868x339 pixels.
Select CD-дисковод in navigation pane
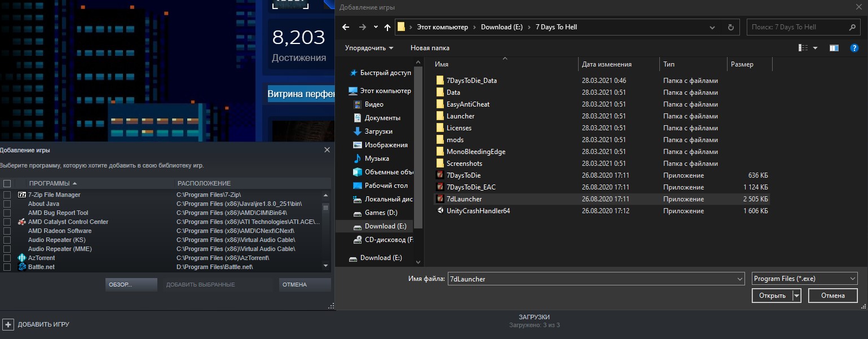coord(389,240)
